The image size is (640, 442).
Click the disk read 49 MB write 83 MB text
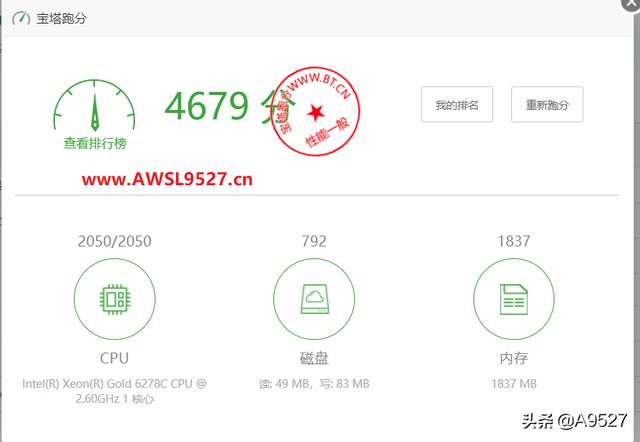(x=314, y=383)
